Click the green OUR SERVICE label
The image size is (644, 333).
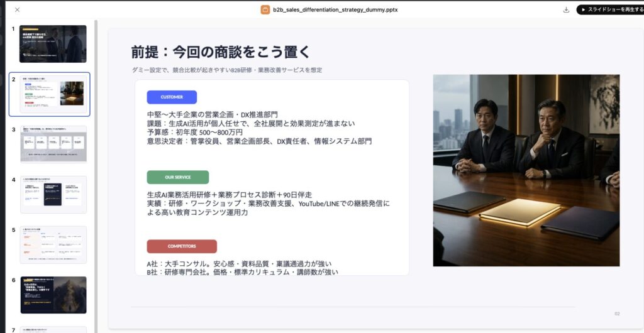point(178,177)
